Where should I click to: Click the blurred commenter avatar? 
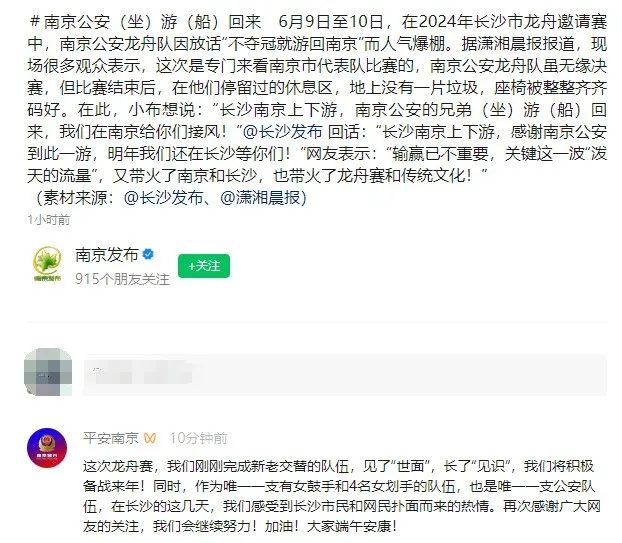pyautogui.click(x=48, y=372)
